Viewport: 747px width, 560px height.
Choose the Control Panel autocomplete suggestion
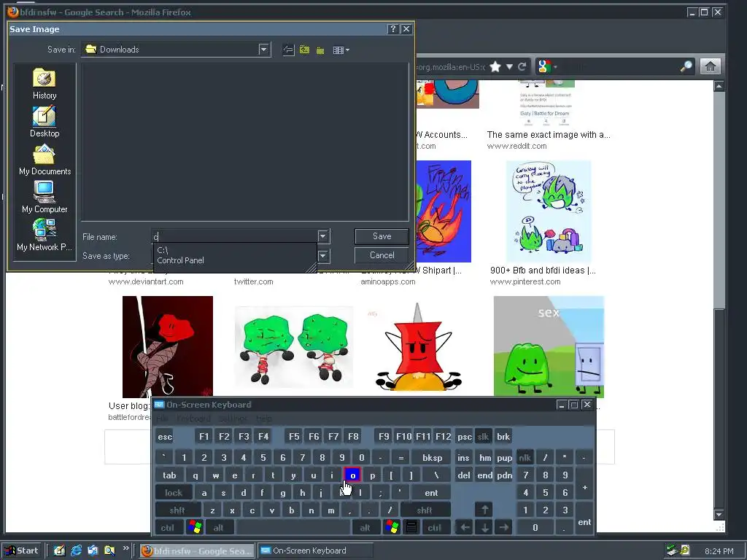236,260
